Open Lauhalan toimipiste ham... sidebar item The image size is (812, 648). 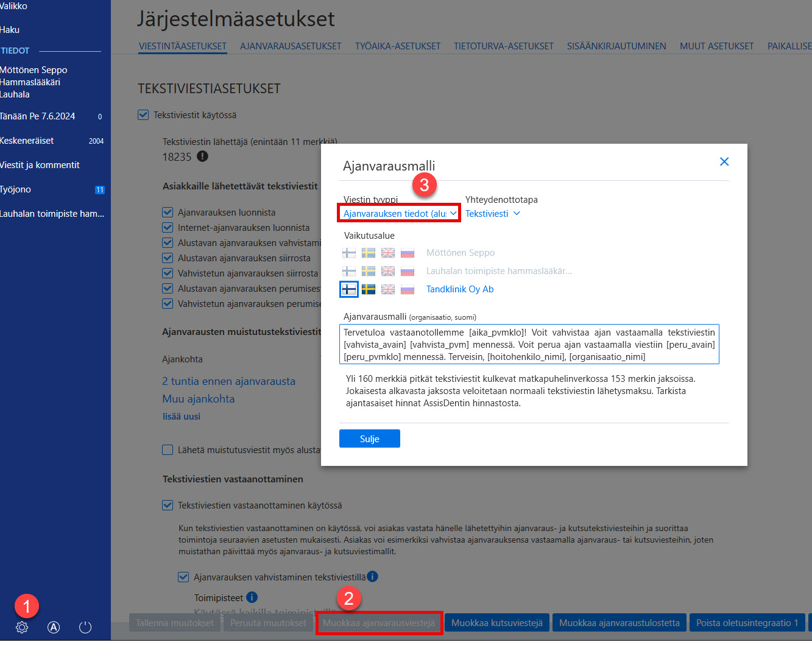(x=52, y=214)
